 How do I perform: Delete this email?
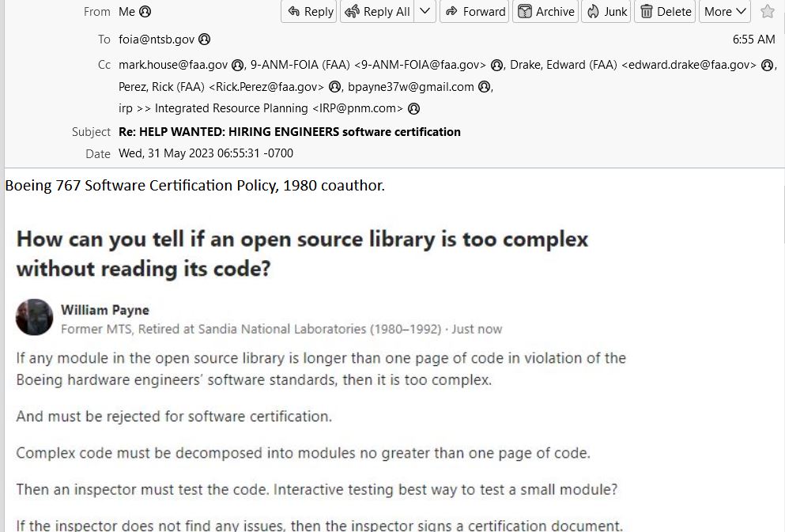(666, 12)
